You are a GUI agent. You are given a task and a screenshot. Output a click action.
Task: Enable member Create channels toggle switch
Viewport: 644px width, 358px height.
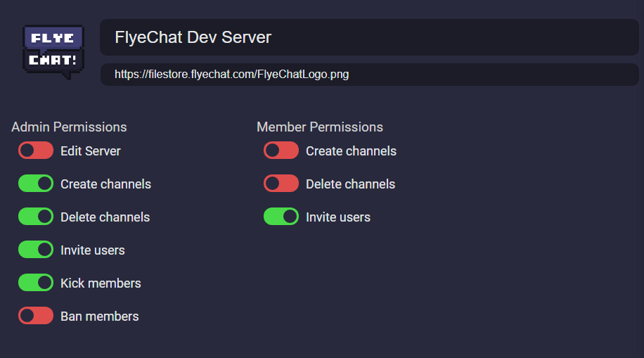pyautogui.click(x=281, y=151)
